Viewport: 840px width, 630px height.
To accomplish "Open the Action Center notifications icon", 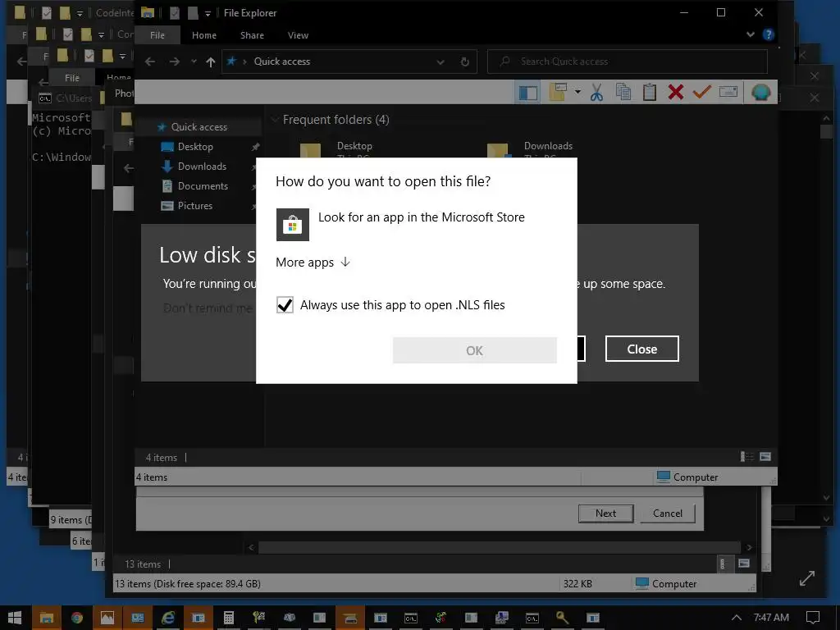I will (813, 618).
